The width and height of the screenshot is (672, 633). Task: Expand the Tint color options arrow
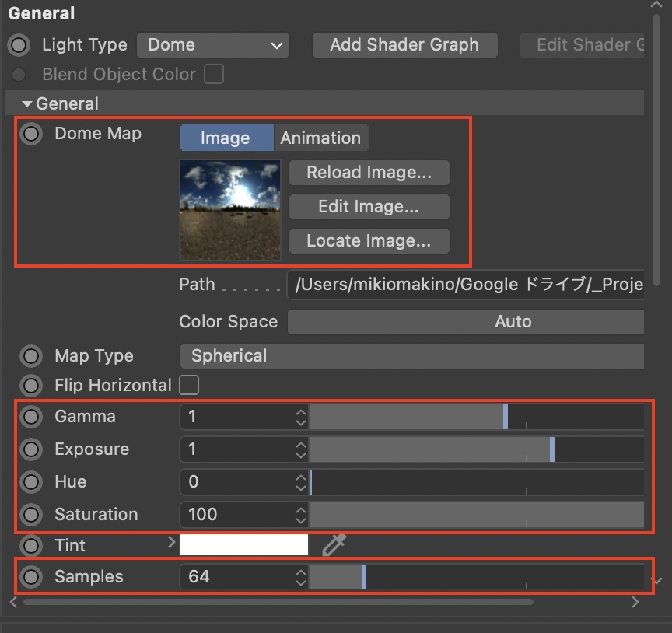click(x=172, y=544)
